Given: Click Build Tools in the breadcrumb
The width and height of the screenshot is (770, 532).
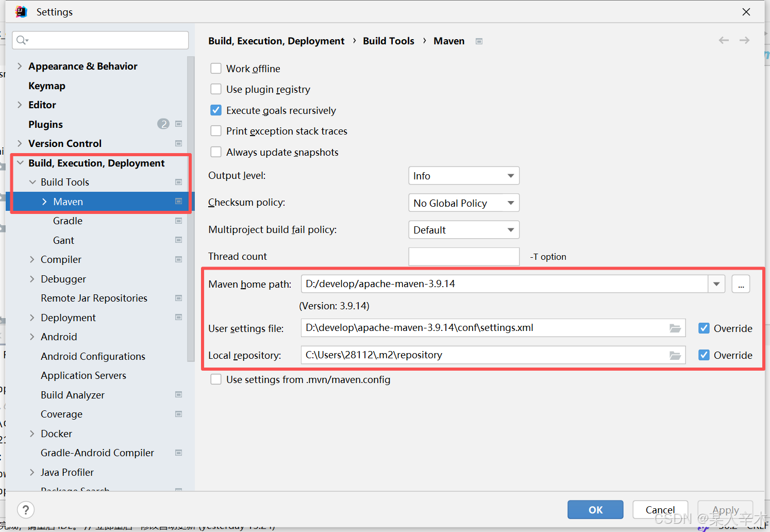Looking at the screenshot, I should (389, 41).
